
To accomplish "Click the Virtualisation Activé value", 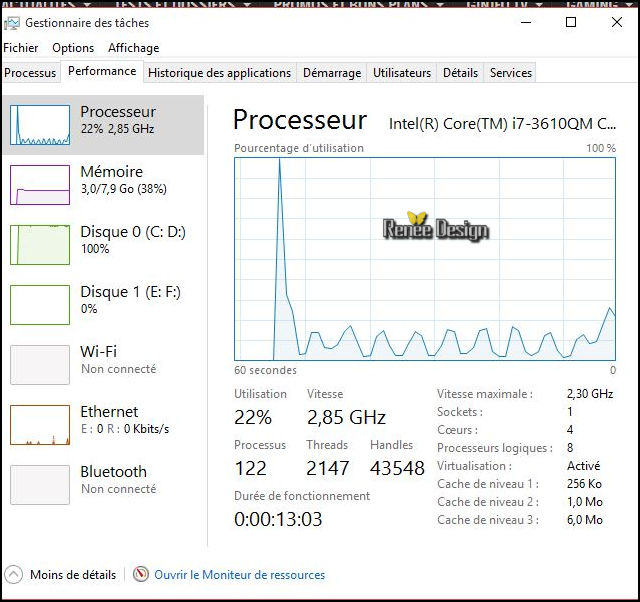I will tap(583, 466).
